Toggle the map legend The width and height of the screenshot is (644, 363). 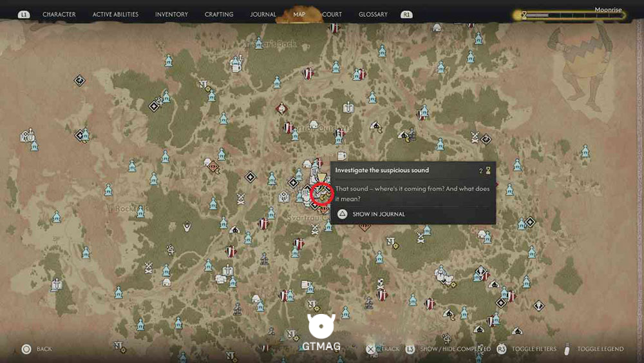(600, 349)
